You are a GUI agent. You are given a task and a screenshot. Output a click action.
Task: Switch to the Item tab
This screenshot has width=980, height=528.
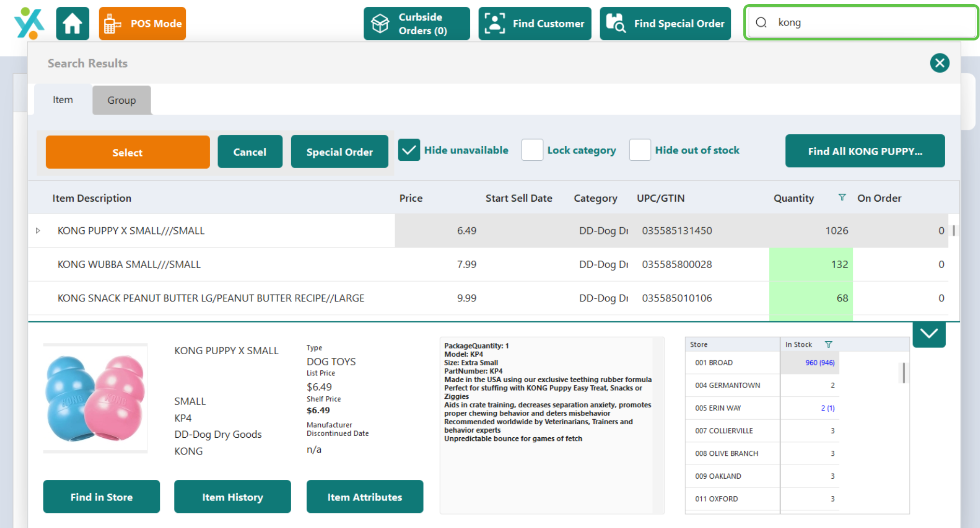63,100
